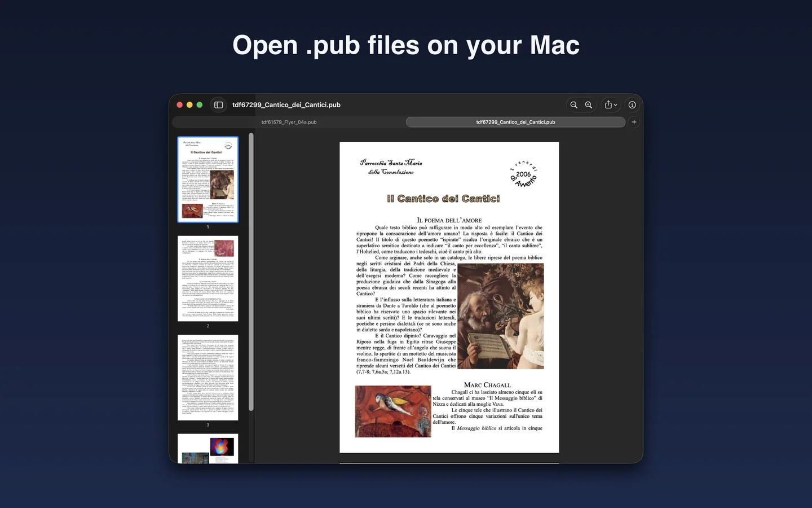Image resolution: width=812 pixels, height=508 pixels.
Task: Click the sidebar vertical scrollbar
Action: [251, 272]
